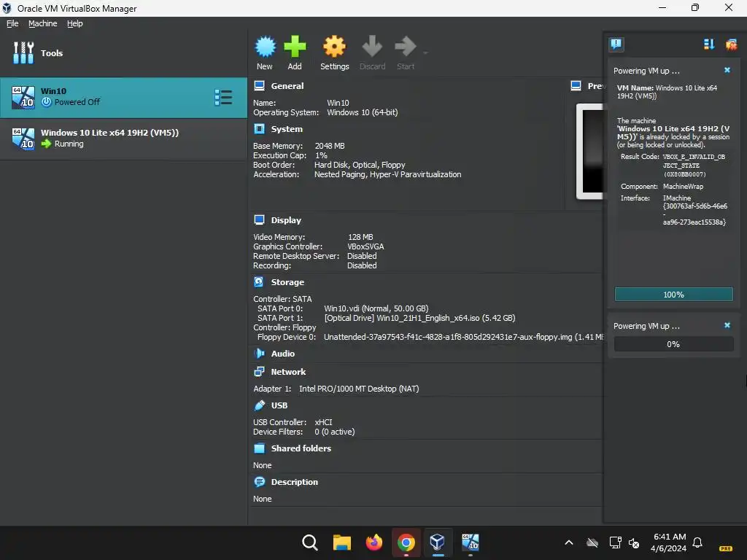Open the Network section header
Image resolution: width=747 pixels, height=560 pixels.
pos(288,372)
